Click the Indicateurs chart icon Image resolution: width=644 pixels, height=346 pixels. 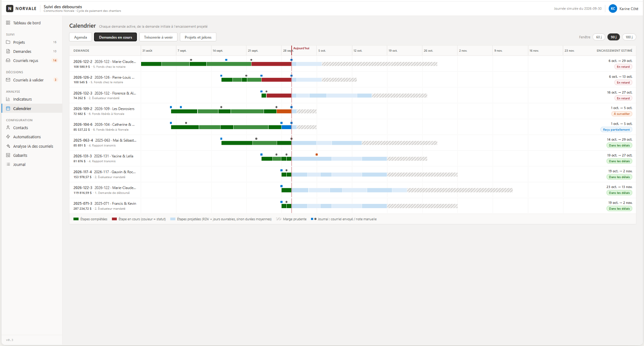(x=8, y=99)
